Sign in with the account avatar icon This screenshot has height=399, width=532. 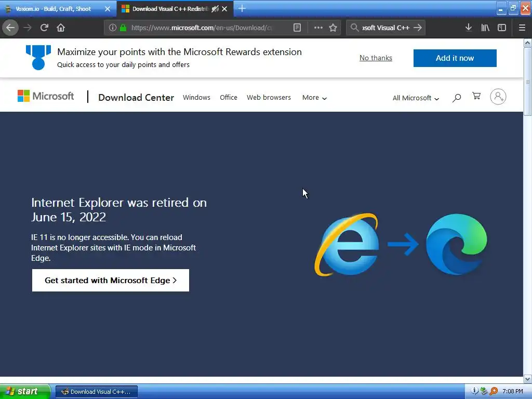click(x=498, y=97)
